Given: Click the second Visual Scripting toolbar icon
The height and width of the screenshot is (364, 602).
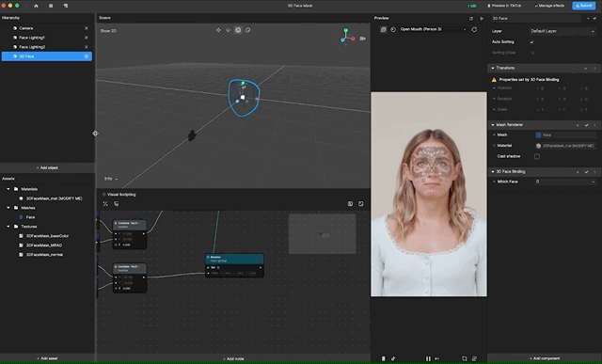Looking at the screenshot, I should (x=117, y=204).
